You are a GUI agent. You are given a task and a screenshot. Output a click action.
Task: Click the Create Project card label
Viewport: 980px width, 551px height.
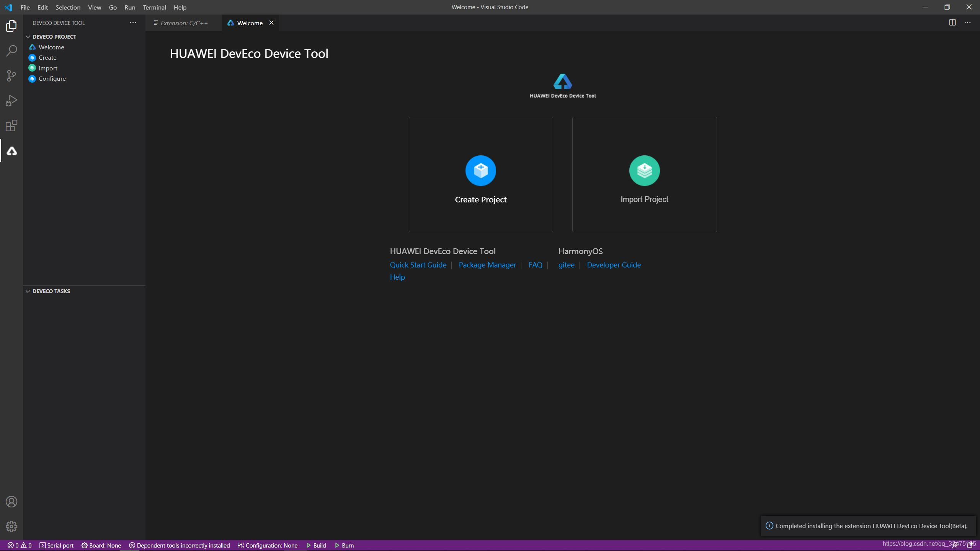point(481,199)
